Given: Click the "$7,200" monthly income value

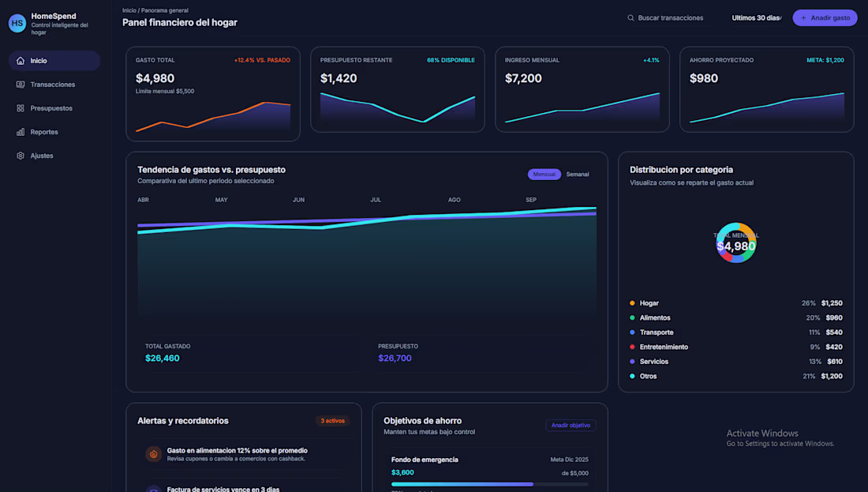Looking at the screenshot, I should coord(523,79).
